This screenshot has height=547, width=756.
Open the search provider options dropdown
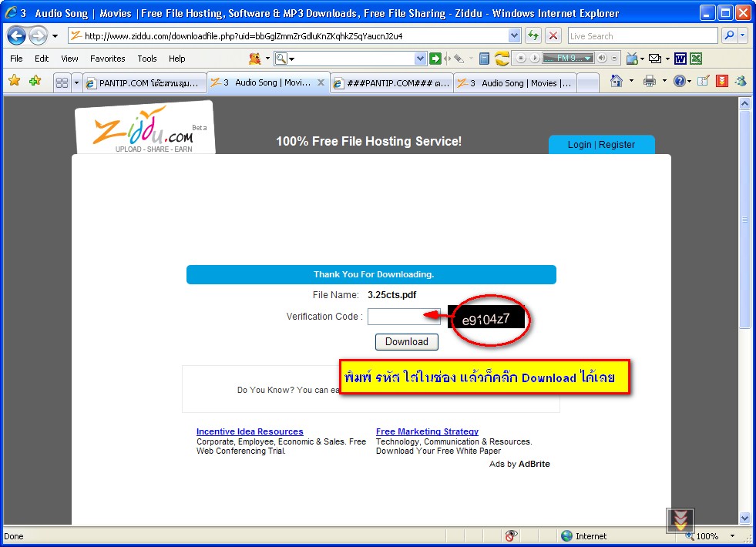(742, 35)
